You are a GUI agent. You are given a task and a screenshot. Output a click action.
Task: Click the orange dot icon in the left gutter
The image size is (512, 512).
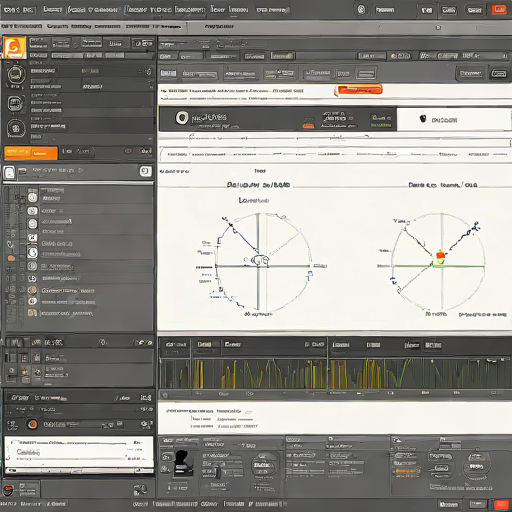[x=11, y=258]
